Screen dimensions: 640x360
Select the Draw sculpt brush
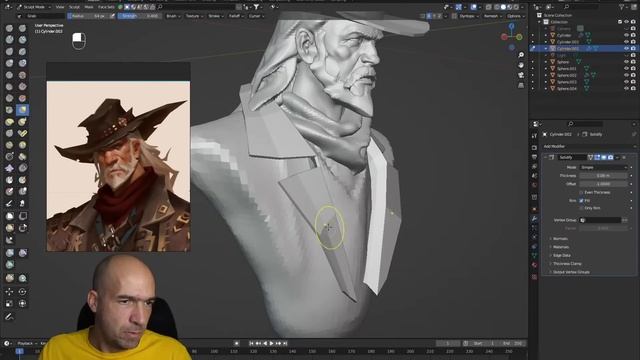(x=9, y=28)
